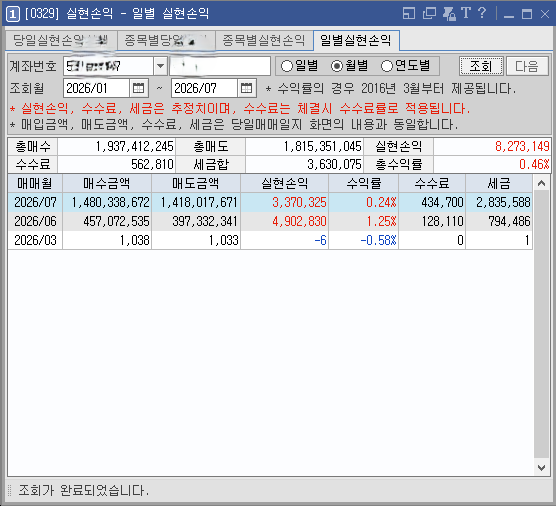Click the total realized profit 8,273,149

[522, 146]
